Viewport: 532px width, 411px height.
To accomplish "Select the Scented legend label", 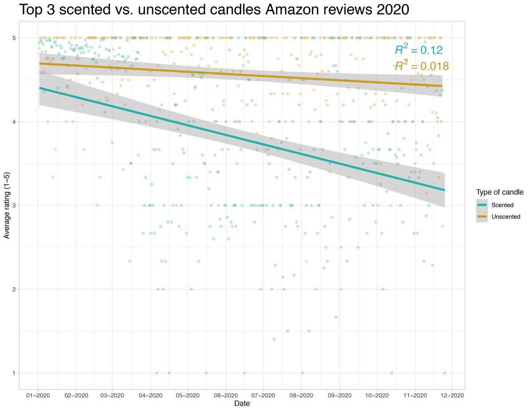I will coord(503,205).
